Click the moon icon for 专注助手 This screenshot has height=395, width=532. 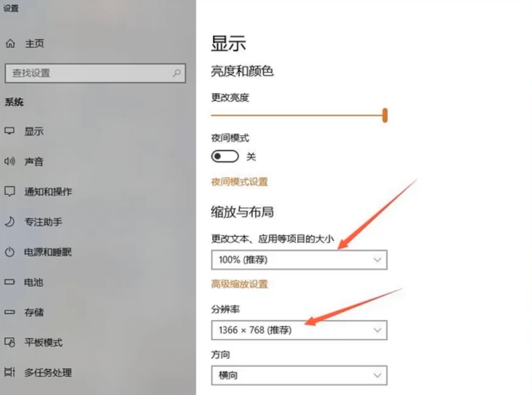coord(9,221)
